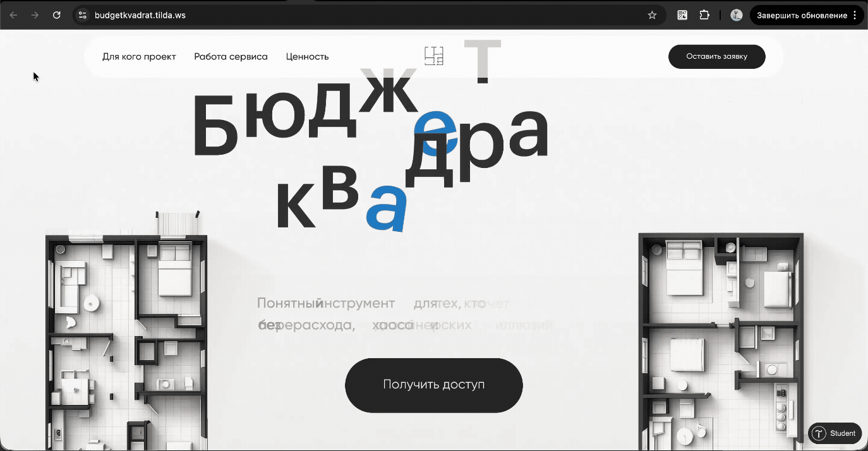Click the subtitle text "Понятный инструмент"
This screenshot has width=868, height=451.
coord(326,304)
